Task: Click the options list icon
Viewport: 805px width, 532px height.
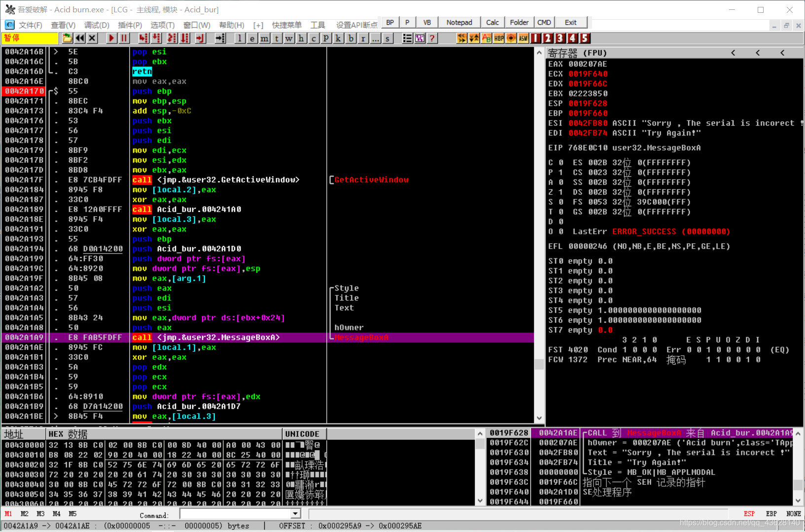Action: 407,38
